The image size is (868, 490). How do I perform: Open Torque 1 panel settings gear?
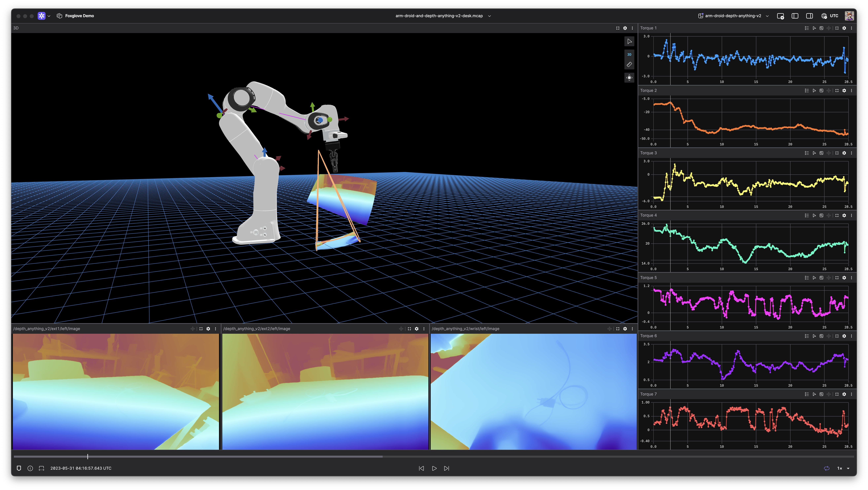pyautogui.click(x=844, y=28)
